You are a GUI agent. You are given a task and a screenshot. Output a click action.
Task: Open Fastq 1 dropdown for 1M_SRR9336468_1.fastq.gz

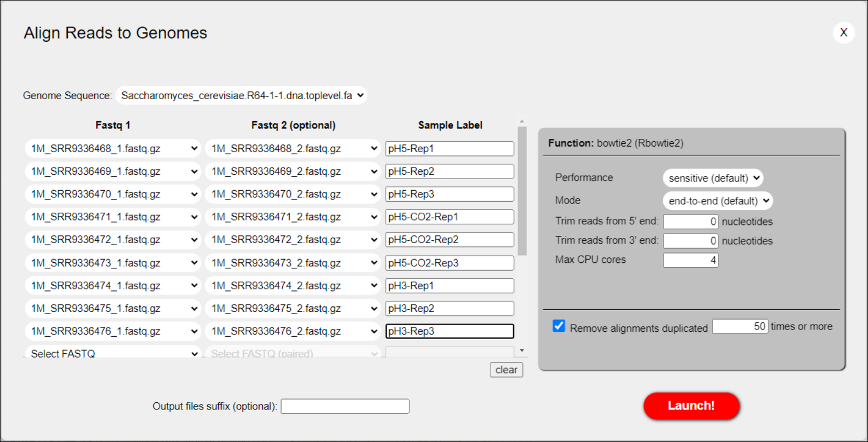tap(112, 149)
